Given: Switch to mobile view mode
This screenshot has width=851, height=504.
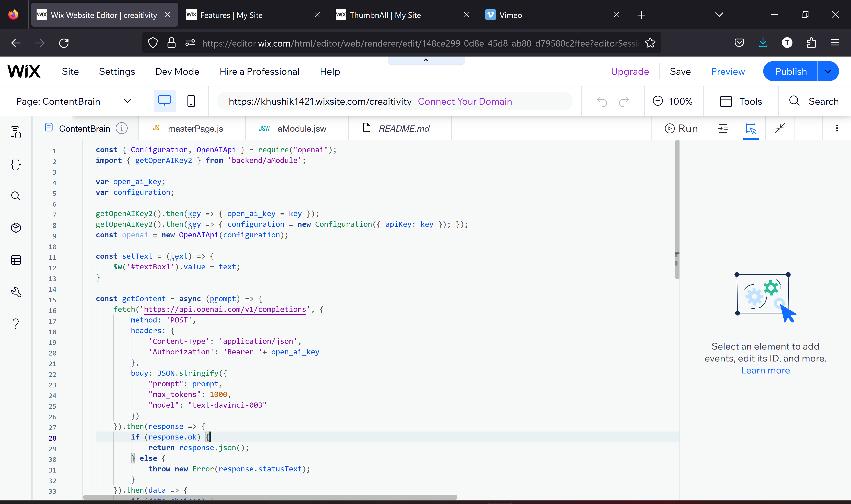Looking at the screenshot, I should [191, 101].
